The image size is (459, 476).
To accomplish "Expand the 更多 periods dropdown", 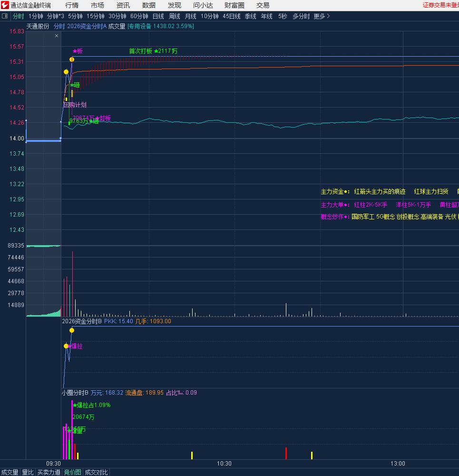I will tap(322, 16).
